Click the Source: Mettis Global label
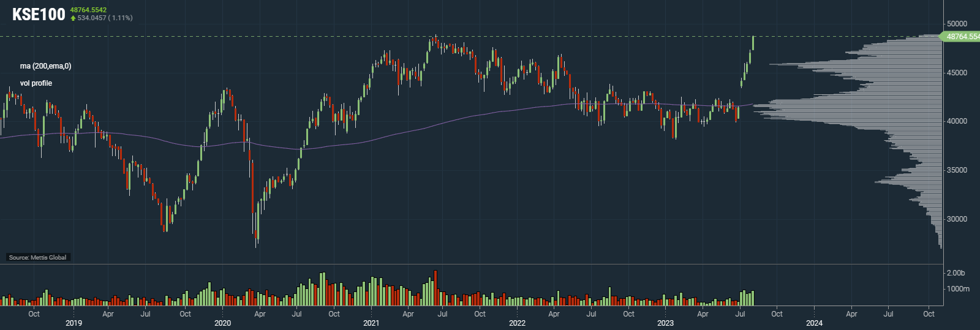 (37, 258)
